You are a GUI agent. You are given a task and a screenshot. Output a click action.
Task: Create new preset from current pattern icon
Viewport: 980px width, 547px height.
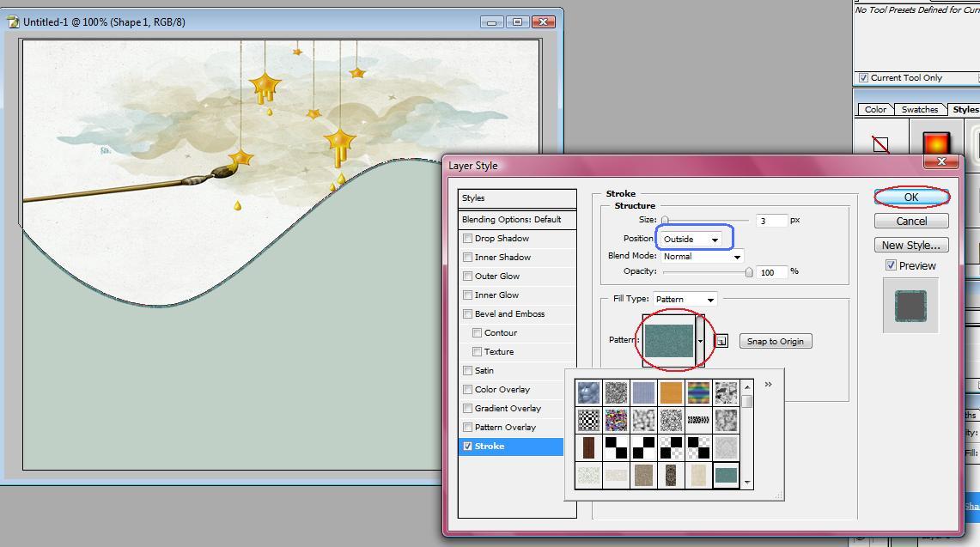[721, 342]
